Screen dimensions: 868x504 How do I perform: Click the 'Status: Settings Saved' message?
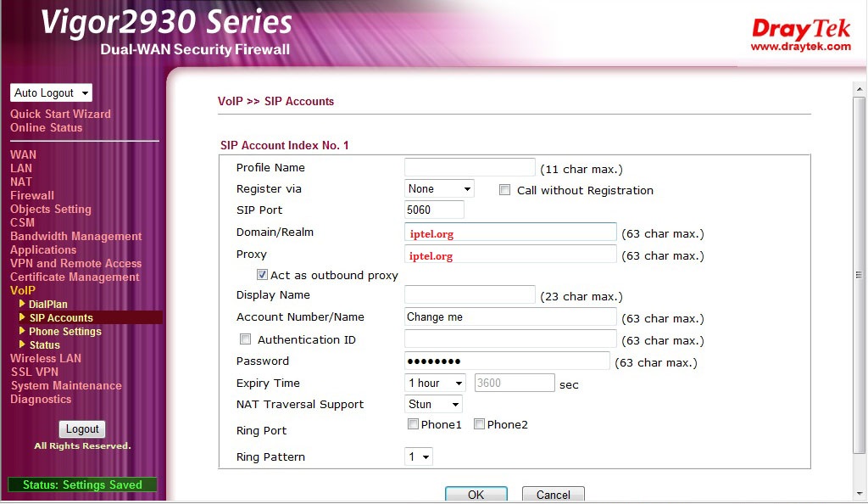pyautogui.click(x=82, y=484)
